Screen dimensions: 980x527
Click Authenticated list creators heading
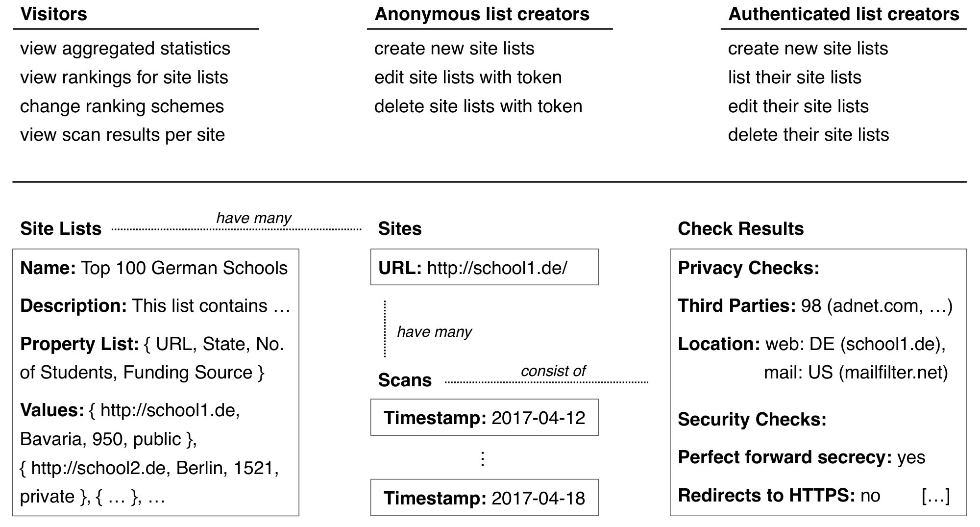[x=843, y=14]
